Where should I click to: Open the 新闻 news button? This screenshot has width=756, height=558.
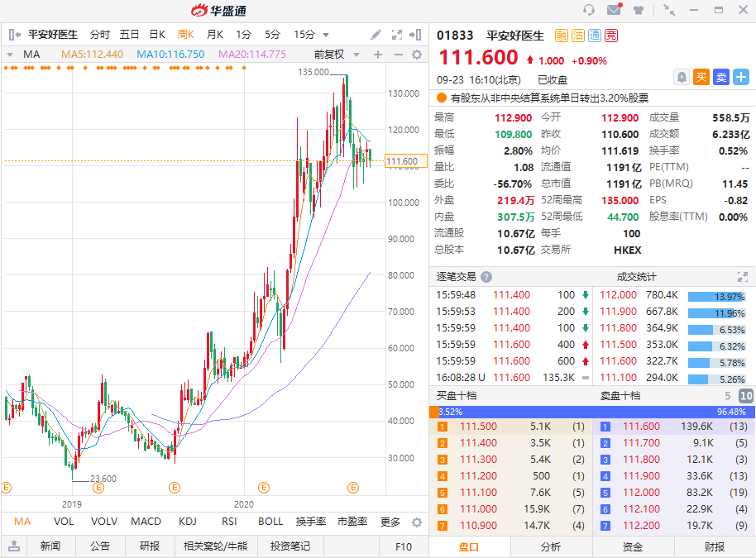[50, 546]
